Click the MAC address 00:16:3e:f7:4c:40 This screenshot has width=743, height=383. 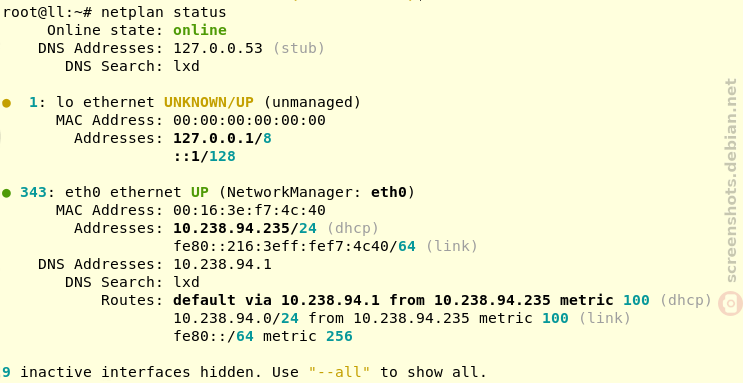[x=249, y=210]
